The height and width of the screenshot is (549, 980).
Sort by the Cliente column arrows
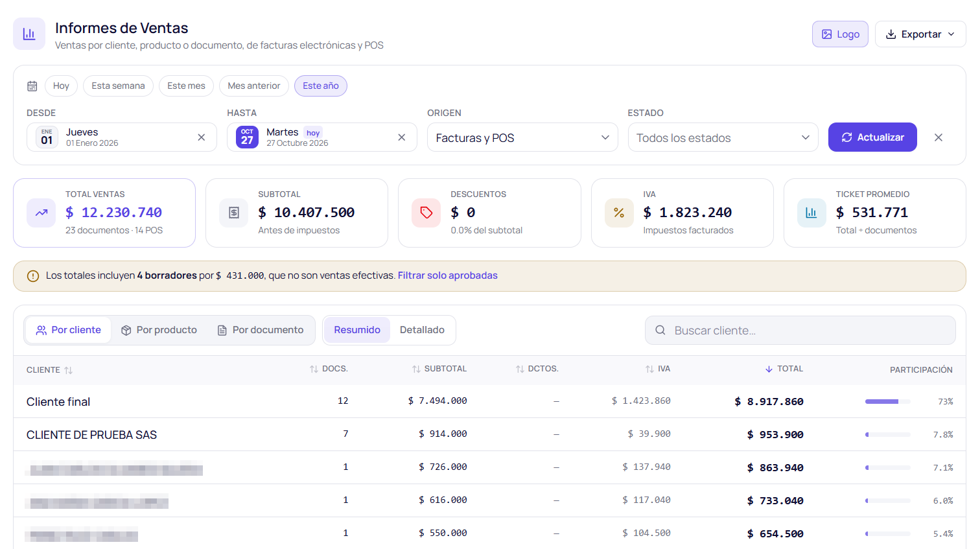click(x=69, y=370)
